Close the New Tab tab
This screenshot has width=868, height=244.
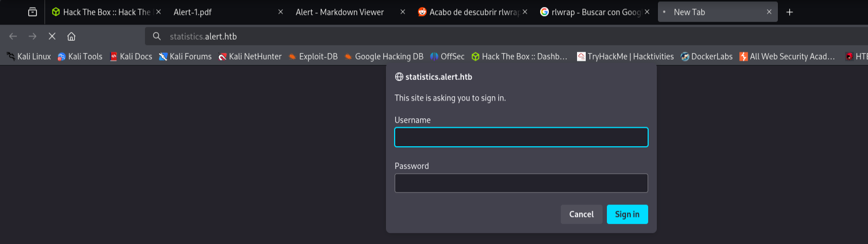coord(769,12)
